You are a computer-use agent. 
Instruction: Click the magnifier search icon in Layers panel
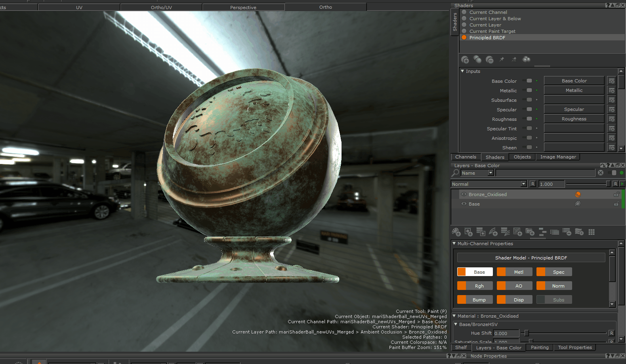coord(455,173)
